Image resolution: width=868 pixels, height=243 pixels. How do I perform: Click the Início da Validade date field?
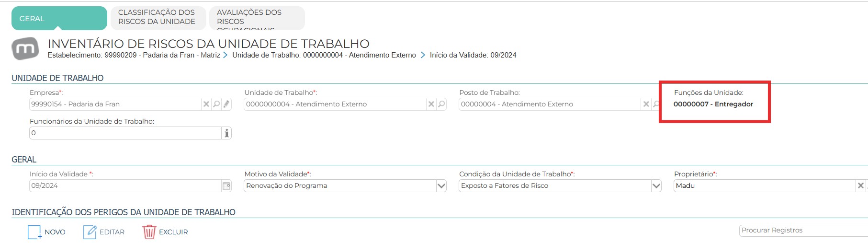pyautogui.click(x=125, y=185)
